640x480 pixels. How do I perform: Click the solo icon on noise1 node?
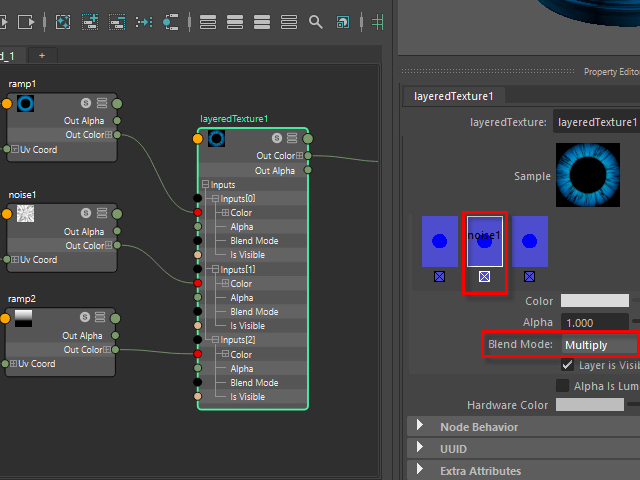pos(85,213)
